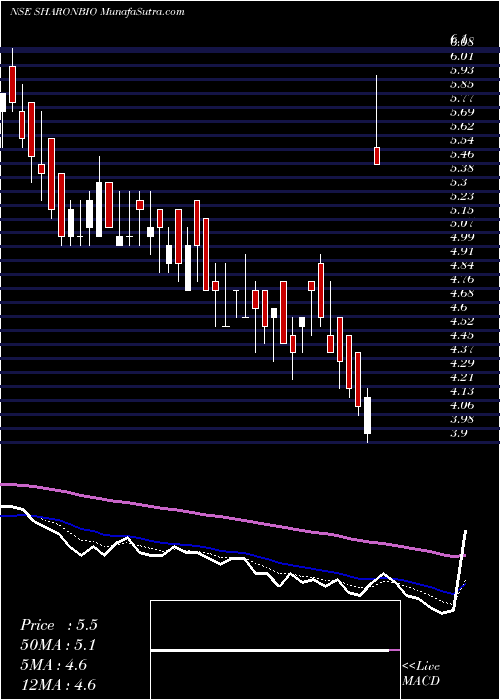Click the 3.9 price level label
500x700 pixels.
pos(458,433)
